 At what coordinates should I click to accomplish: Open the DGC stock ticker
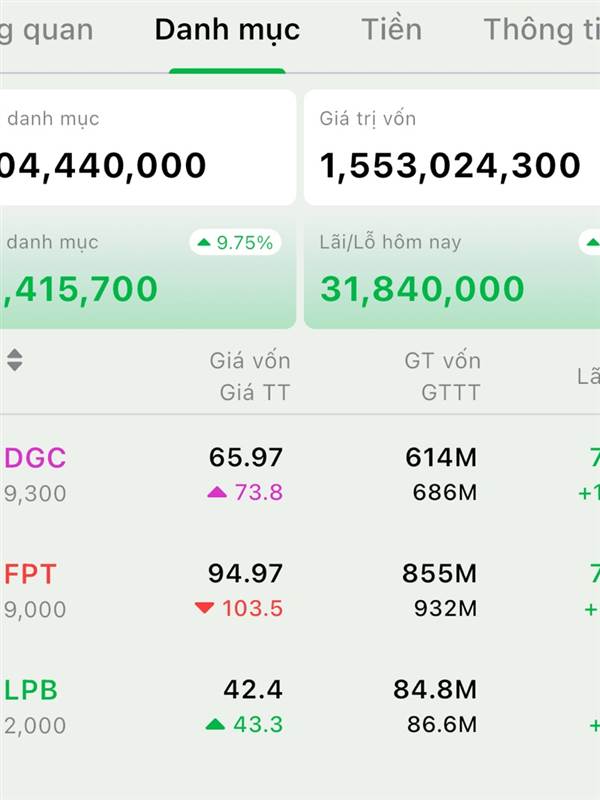point(36,458)
